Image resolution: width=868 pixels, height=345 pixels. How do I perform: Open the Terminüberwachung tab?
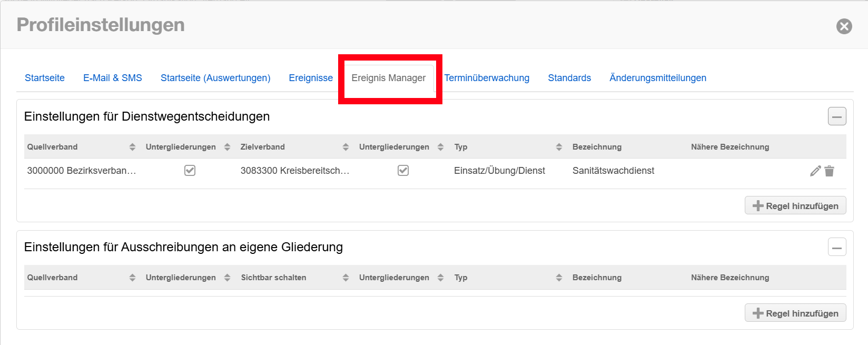tap(487, 78)
